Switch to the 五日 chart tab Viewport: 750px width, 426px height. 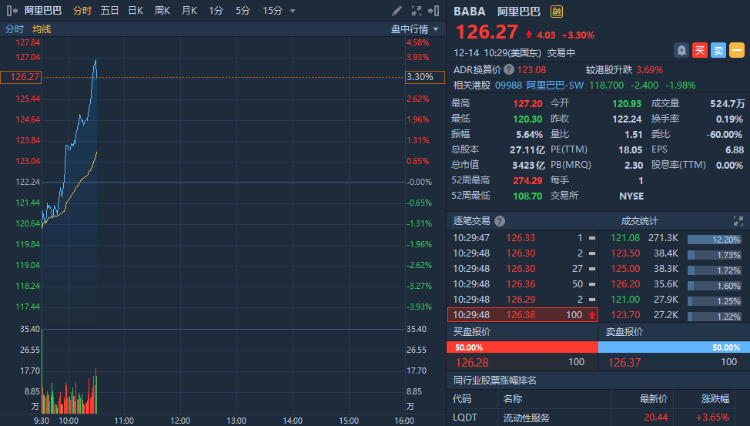point(109,10)
